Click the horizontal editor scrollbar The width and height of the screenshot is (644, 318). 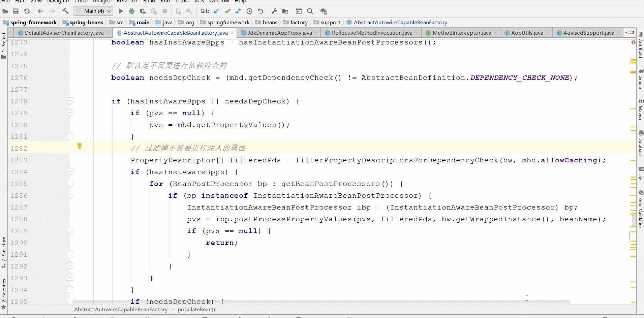(x=321, y=302)
